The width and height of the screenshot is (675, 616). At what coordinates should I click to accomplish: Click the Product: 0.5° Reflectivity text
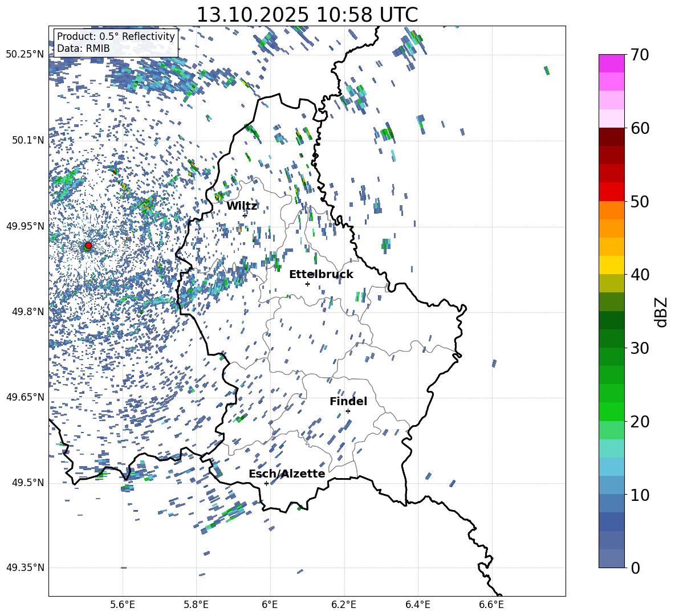coord(116,36)
